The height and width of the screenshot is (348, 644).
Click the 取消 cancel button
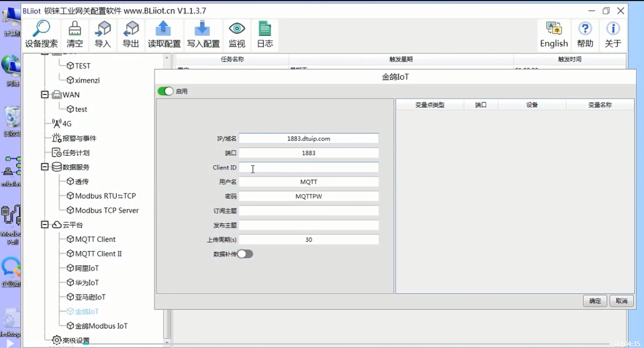tap(621, 301)
